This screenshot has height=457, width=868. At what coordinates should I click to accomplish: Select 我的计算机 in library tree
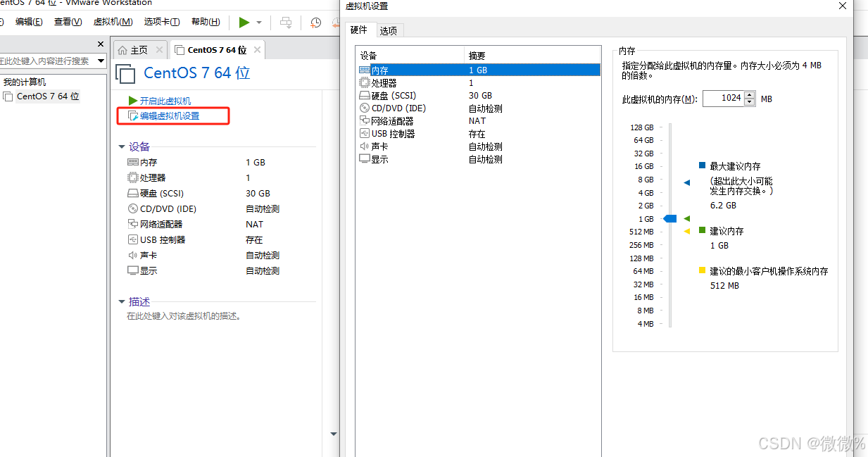[x=25, y=82]
